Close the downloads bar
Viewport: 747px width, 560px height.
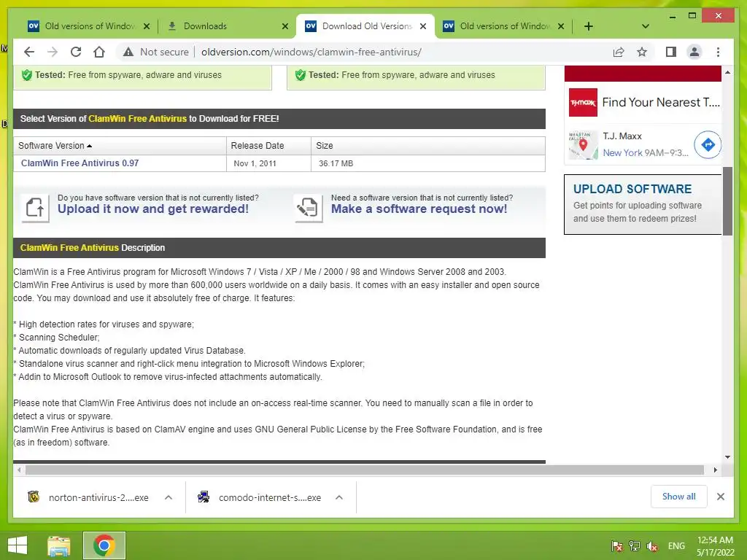click(721, 497)
